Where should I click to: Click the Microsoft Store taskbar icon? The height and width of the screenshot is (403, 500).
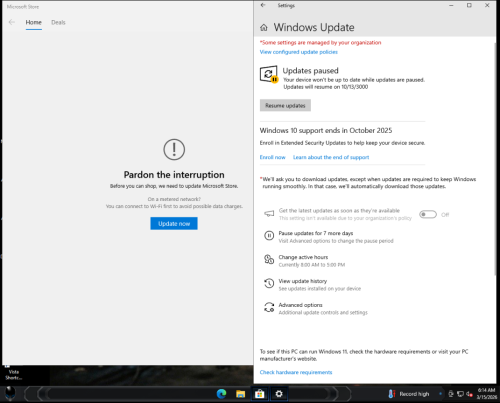pyautogui.click(x=260, y=394)
